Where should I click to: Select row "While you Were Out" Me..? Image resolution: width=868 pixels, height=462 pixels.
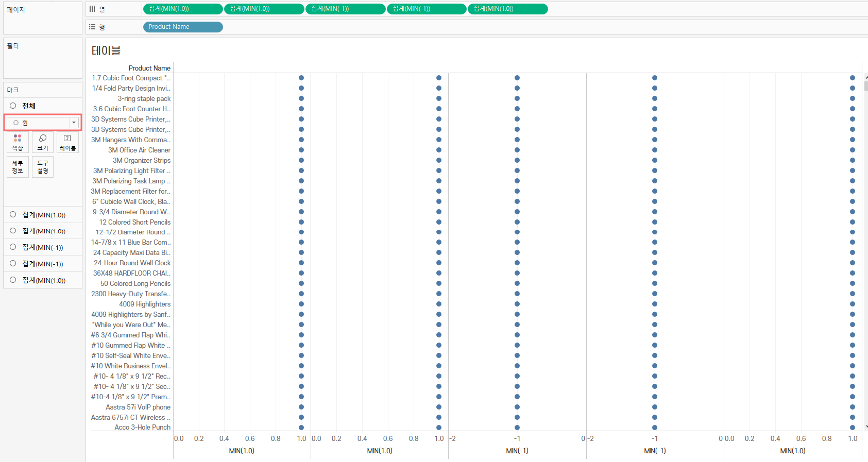tap(131, 325)
